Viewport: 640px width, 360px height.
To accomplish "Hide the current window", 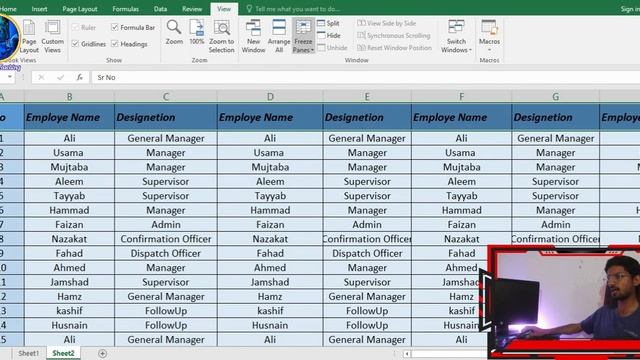I will point(329,36).
